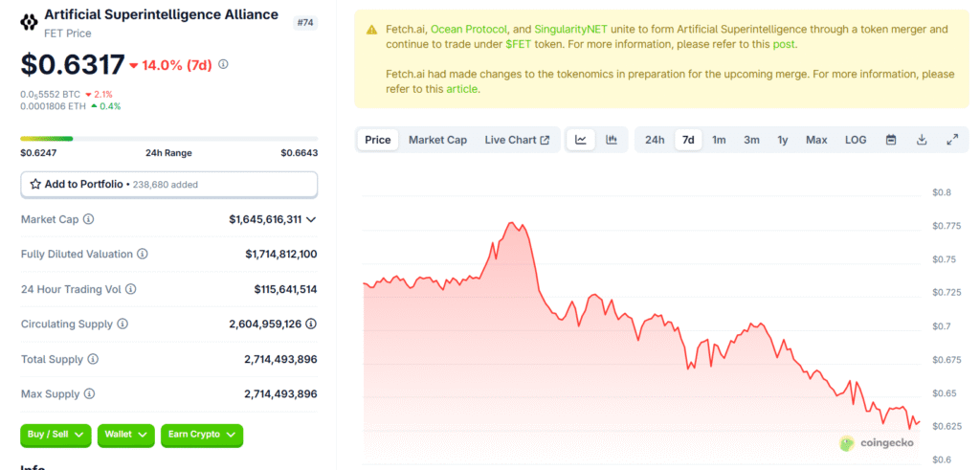Image resolution: width=980 pixels, height=470 pixels.
Task: Open the Ocean Protocol link
Action: tap(469, 30)
